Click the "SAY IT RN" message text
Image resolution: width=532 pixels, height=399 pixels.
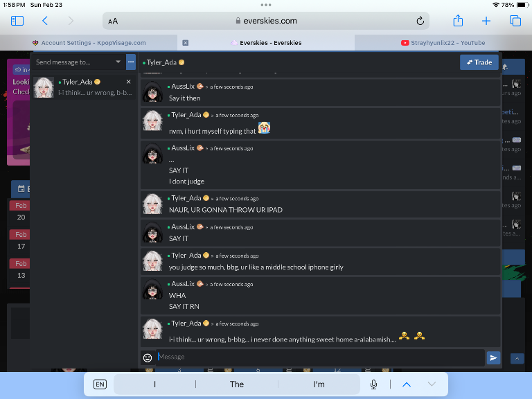coord(184,306)
